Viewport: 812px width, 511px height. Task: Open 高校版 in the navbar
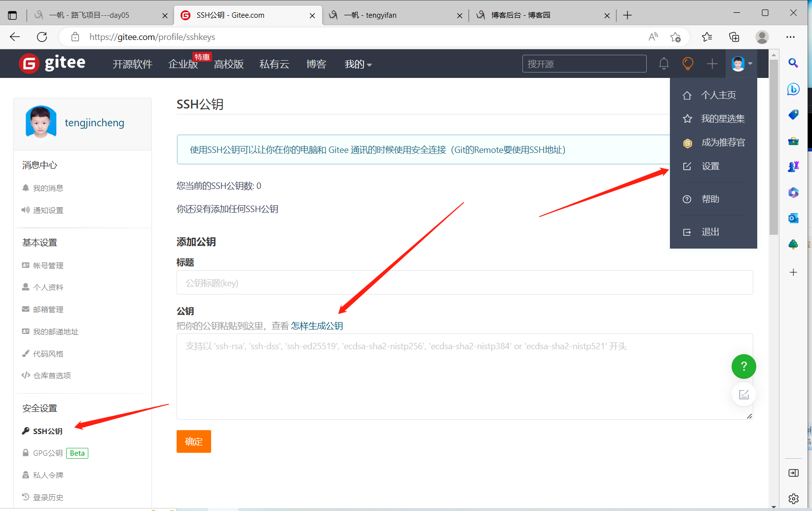[229, 64]
